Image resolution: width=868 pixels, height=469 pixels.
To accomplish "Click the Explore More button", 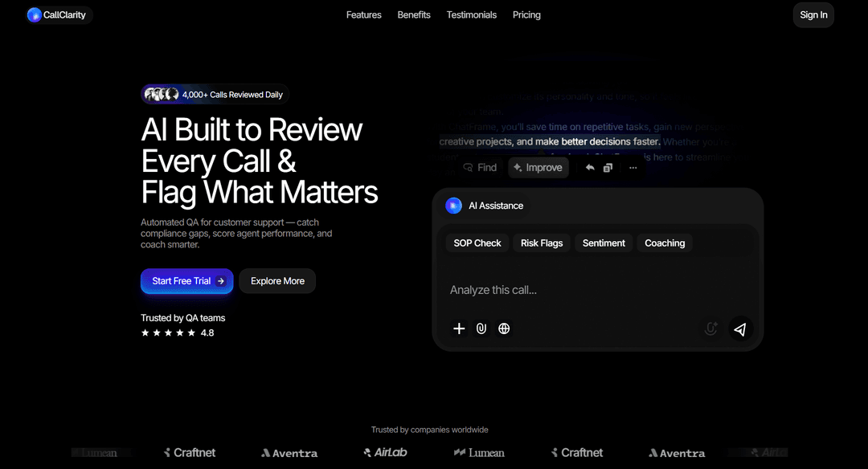I will (276, 281).
